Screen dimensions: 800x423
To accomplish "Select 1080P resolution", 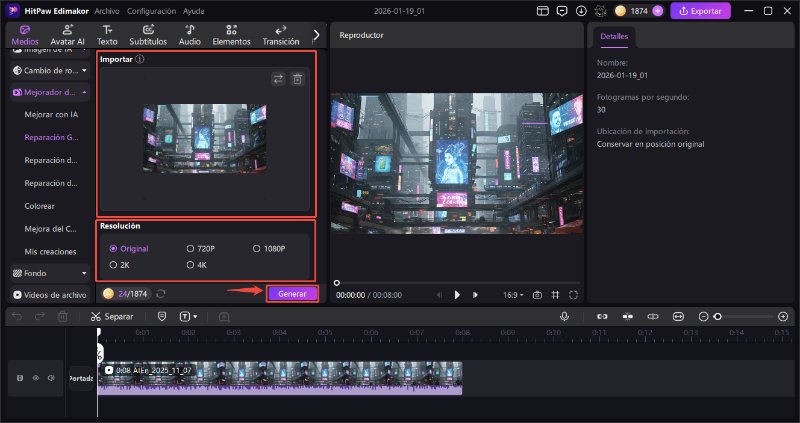I will coord(269,248).
